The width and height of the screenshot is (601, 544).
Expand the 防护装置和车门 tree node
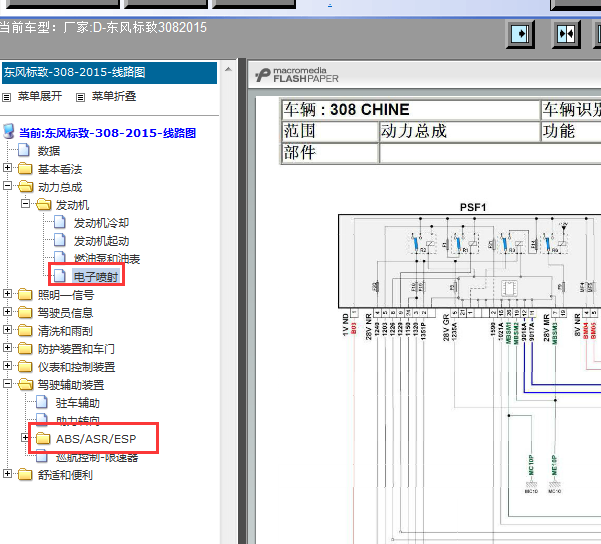[x=7, y=348]
